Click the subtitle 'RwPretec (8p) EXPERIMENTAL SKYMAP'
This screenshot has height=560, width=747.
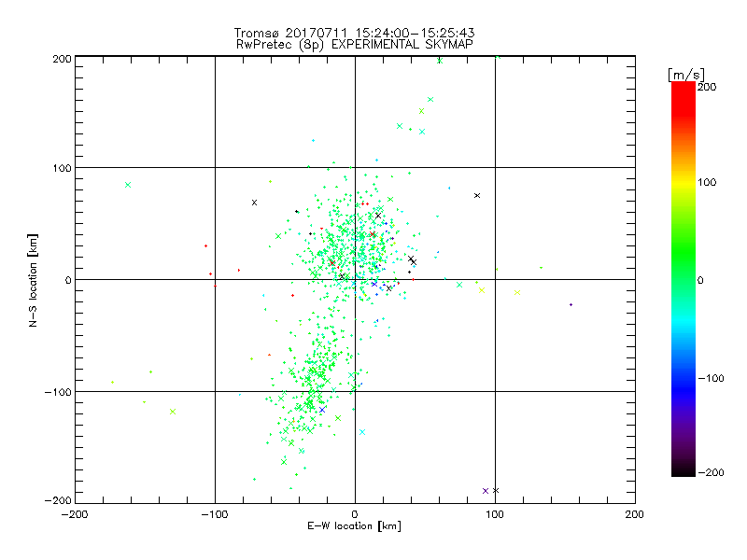pos(354,45)
